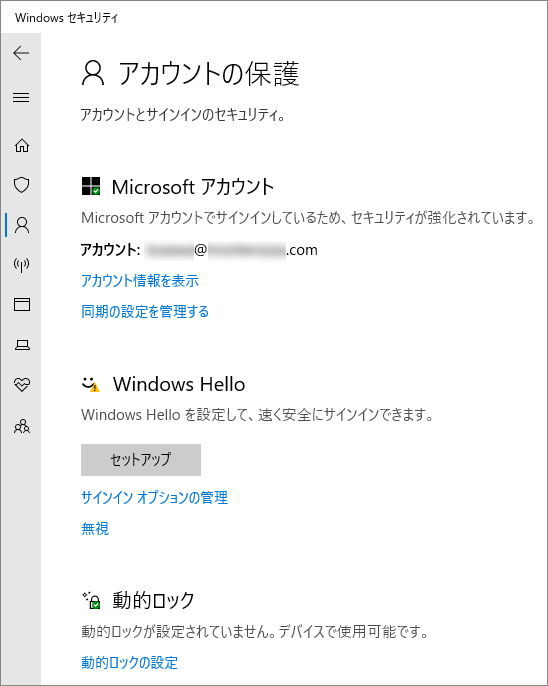Image resolution: width=548 pixels, height=686 pixels.
Task: Open Device performance & health heart icon
Action: tap(21, 385)
